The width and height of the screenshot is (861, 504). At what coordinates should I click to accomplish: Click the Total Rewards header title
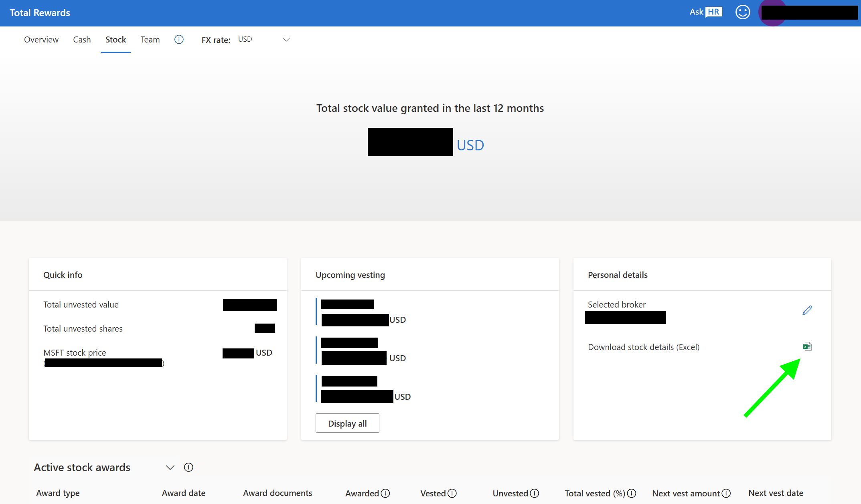pyautogui.click(x=40, y=13)
